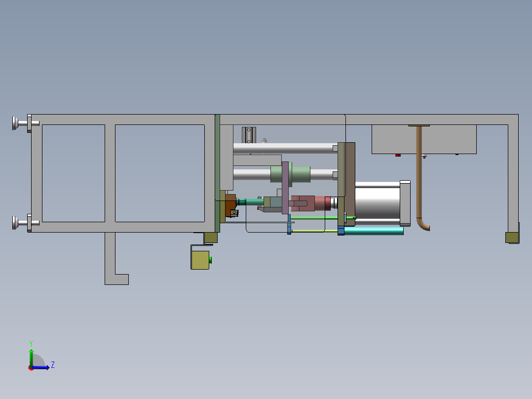Select the center vertical bar of the left frame
The height and width of the screenshot is (399, 532).
110,173
